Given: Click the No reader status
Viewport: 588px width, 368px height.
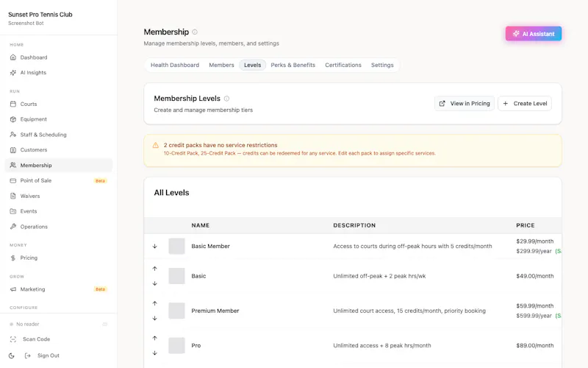Looking at the screenshot, I should click(x=27, y=324).
